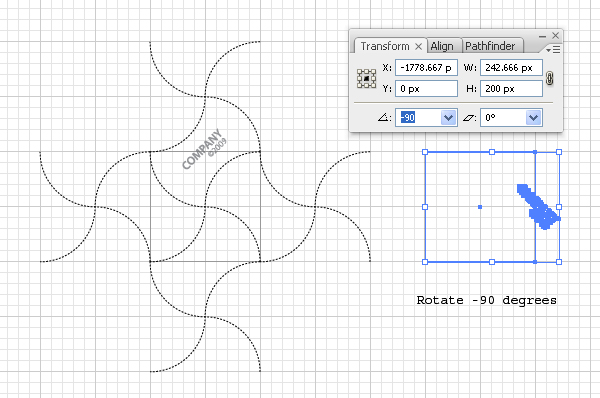Click the reference point locator icon

366,78
